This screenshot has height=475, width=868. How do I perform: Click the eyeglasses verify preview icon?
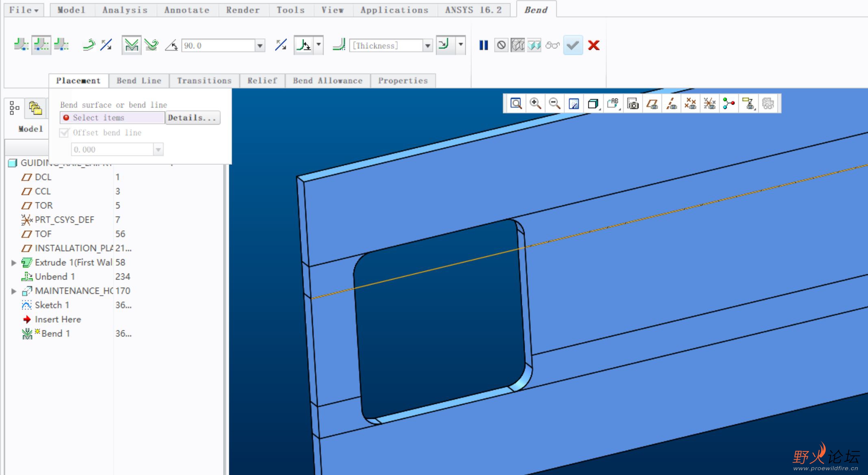553,45
